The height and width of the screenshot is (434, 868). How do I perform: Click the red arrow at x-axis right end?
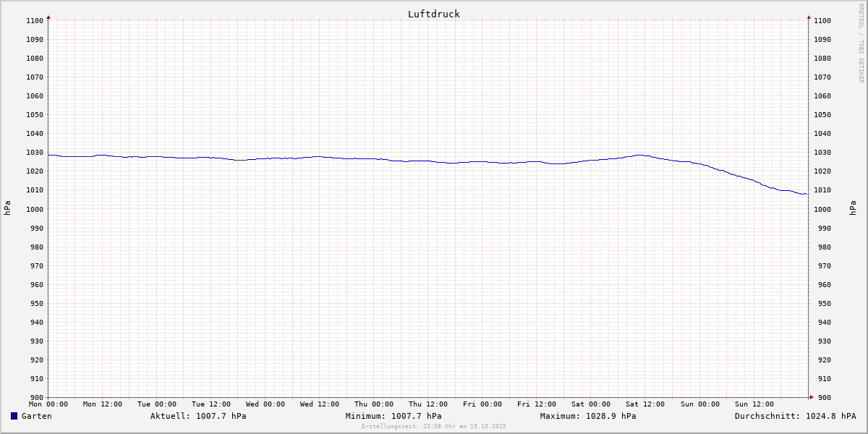tap(811, 397)
